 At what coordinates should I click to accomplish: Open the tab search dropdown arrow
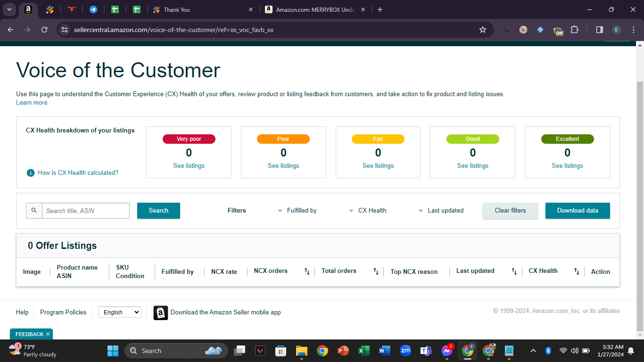(9, 9)
